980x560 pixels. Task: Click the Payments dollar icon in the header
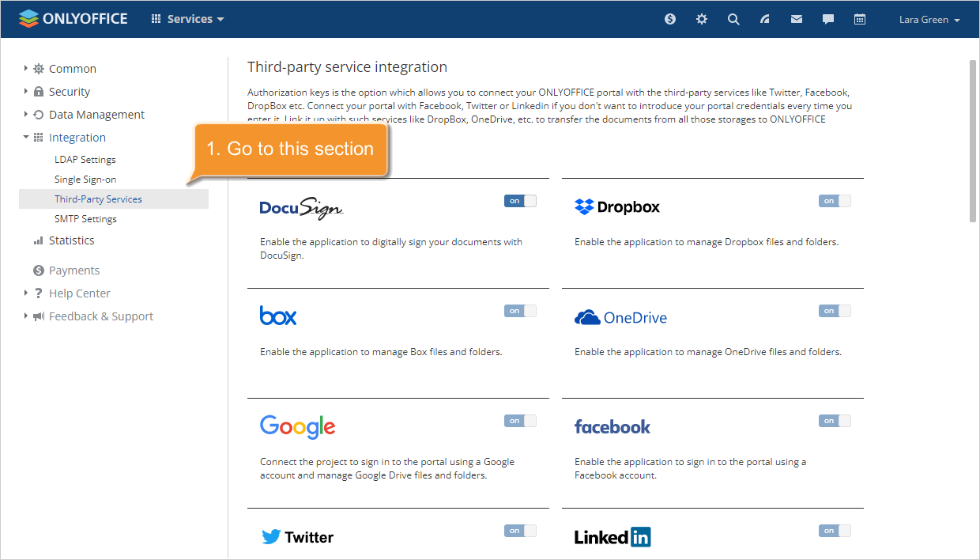tap(669, 19)
